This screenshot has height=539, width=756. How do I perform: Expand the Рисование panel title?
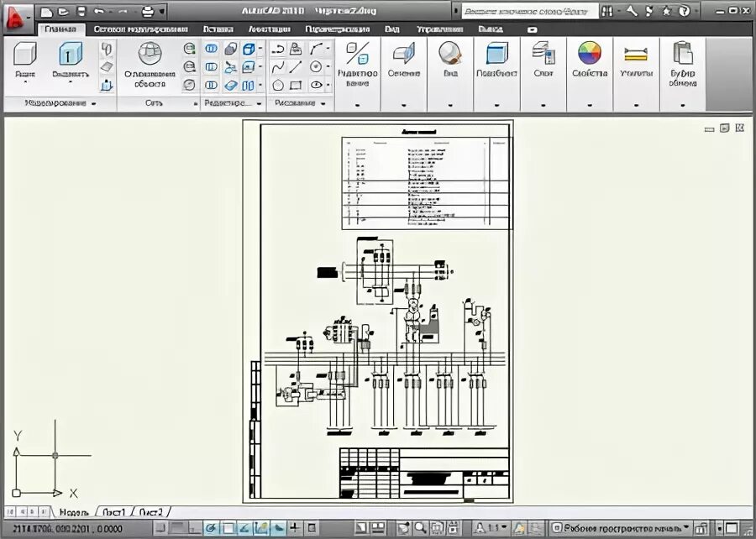300,103
